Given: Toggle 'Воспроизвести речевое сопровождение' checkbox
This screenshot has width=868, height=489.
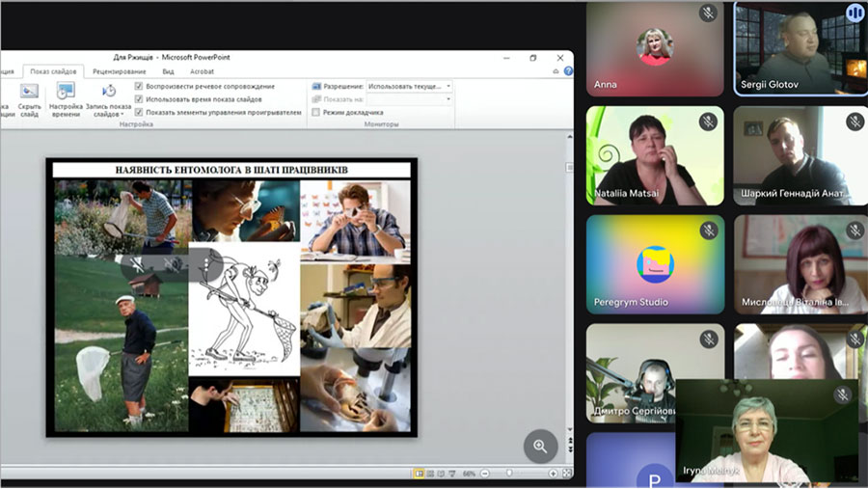Looking at the screenshot, I should coord(140,87).
